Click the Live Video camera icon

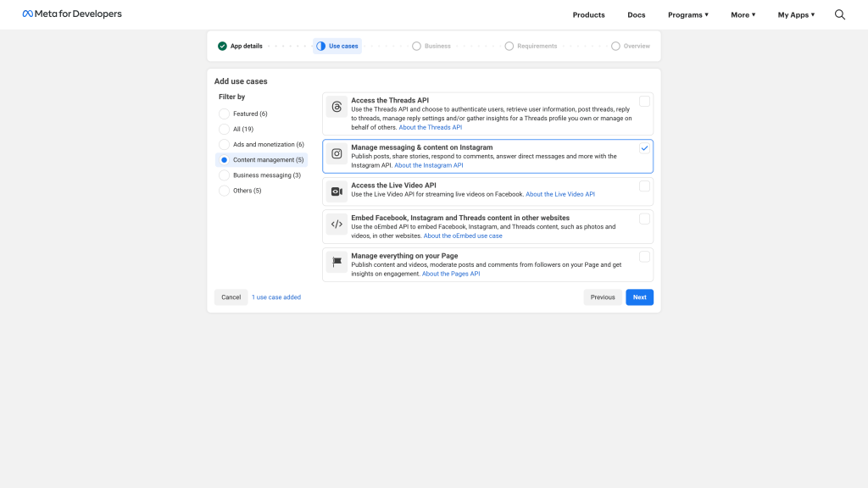point(337,191)
